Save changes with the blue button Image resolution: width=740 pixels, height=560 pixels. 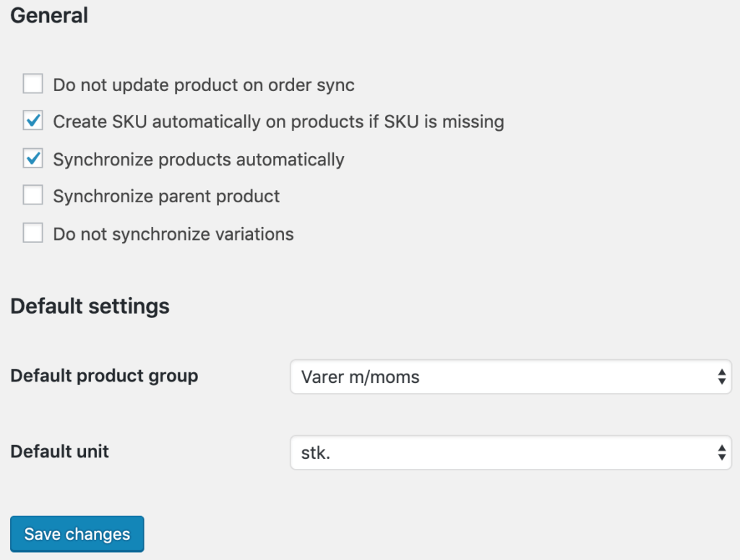click(77, 533)
